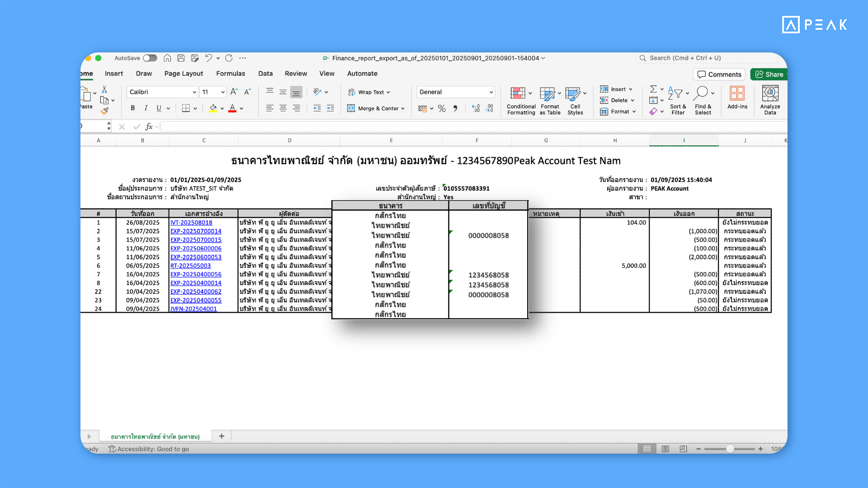Open Conditional Formatting
868x488 pixels.
pos(521,101)
